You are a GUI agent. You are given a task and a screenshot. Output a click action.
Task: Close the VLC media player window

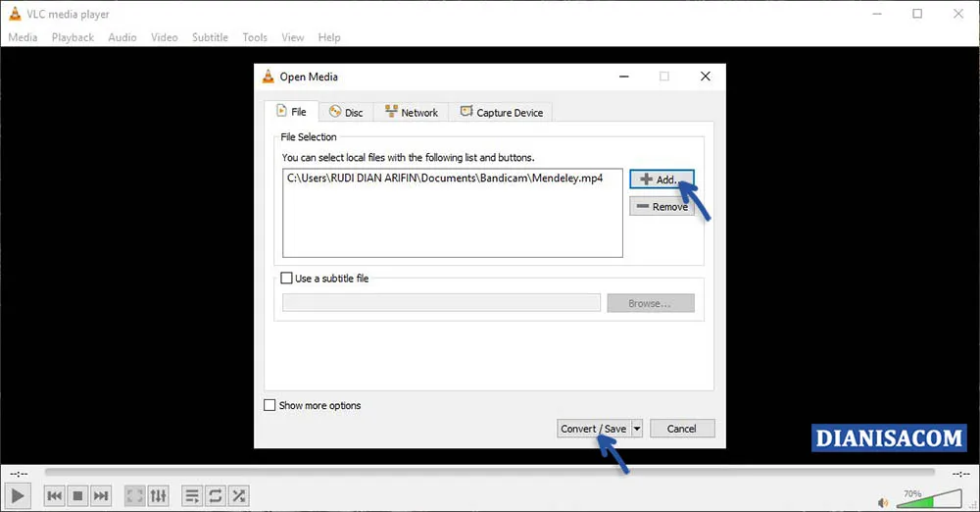958,13
